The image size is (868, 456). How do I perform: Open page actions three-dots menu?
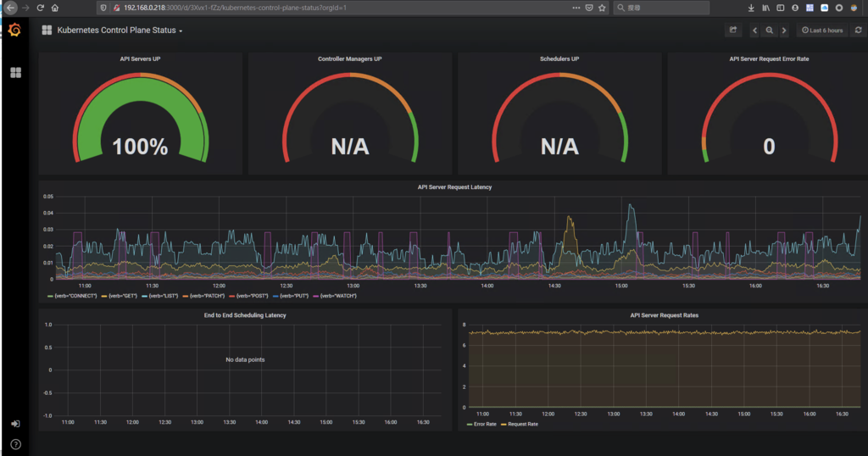pos(576,8)
